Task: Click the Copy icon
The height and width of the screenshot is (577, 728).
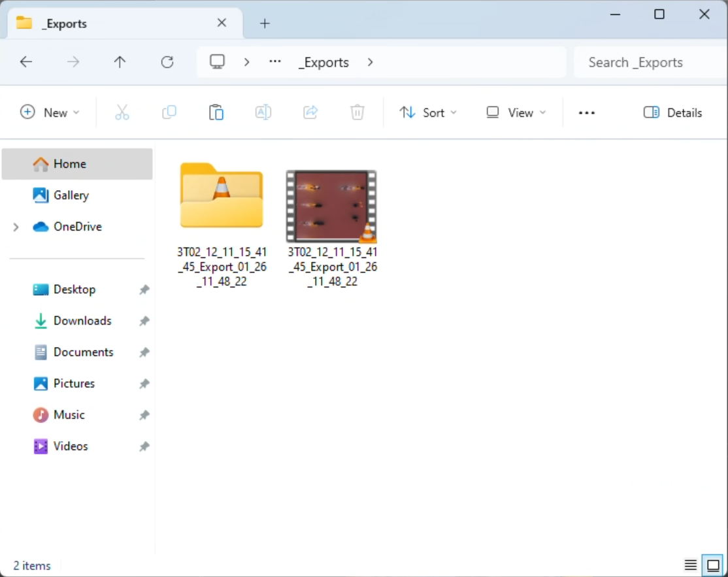Action: coord(169,112)
